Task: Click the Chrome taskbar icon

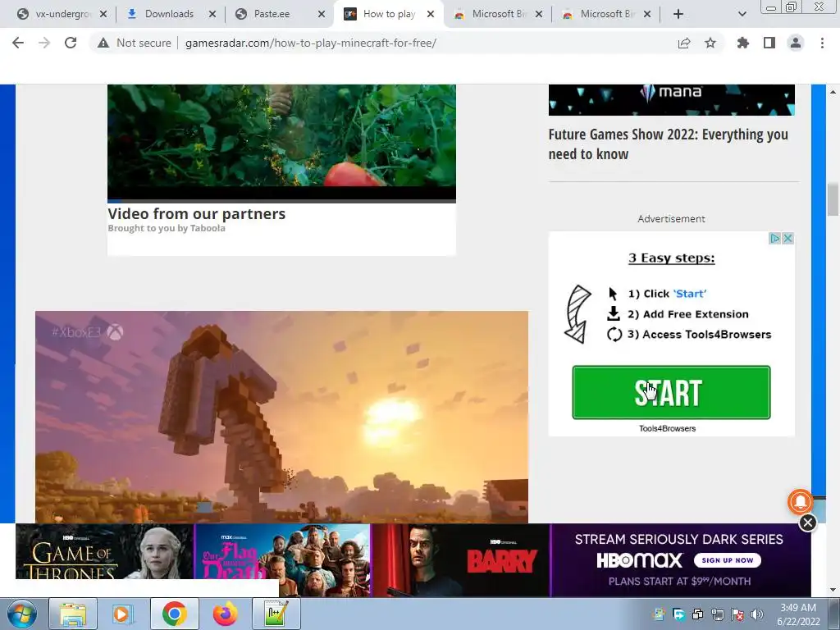Action: click(174, 614)
